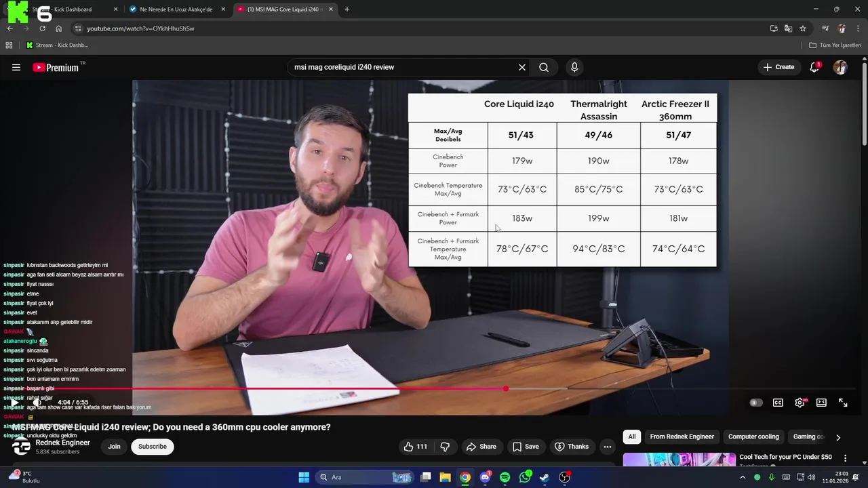868x488 pixels.
Task: Close the MSI MAG Core Liquid tab
Action: (331, 9)
